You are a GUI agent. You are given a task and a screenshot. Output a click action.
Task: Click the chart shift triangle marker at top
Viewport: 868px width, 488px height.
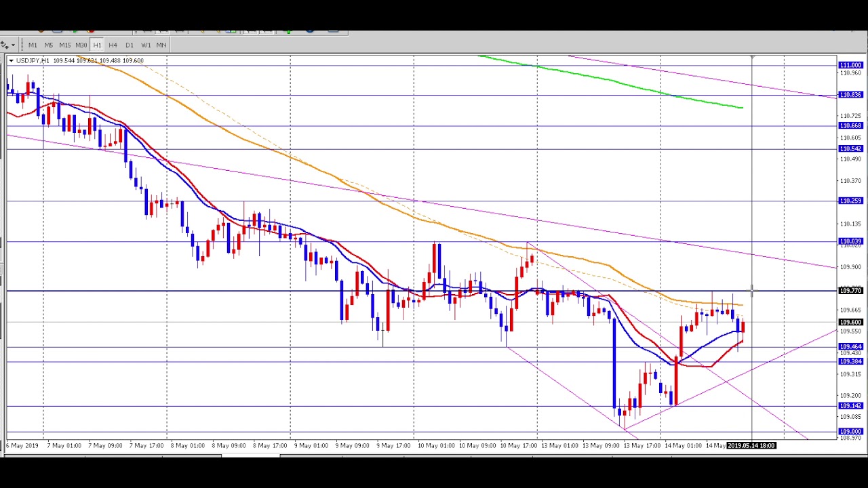[x=752, y=58]
